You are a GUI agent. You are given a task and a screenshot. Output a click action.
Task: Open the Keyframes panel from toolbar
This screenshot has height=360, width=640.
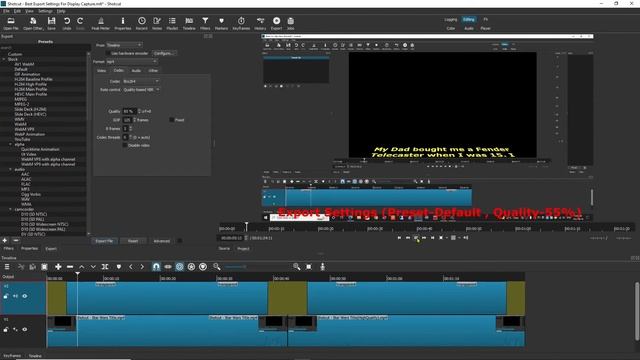241,23
